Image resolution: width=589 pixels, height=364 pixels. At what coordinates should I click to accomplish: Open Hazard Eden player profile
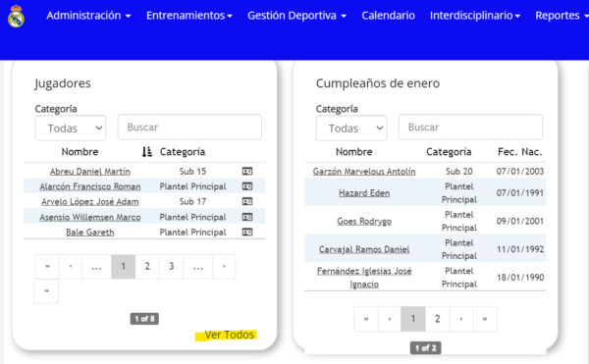364,193
